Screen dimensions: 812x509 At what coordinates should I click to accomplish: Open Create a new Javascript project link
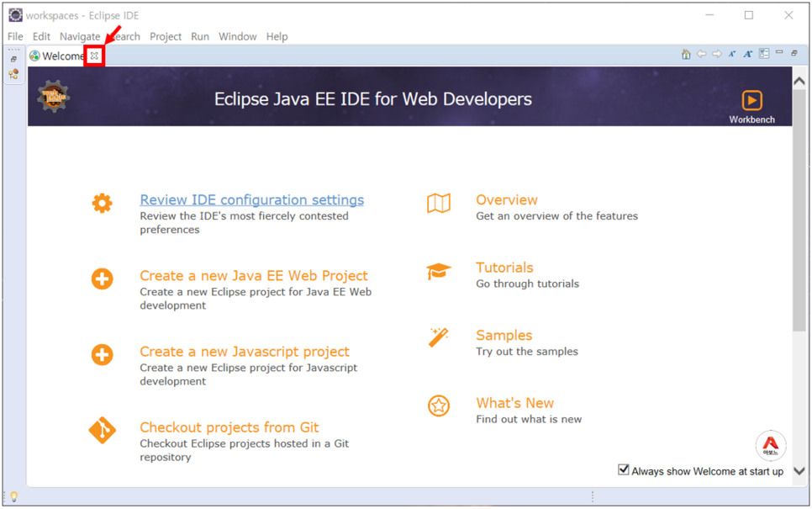click(x=245, y=352)
